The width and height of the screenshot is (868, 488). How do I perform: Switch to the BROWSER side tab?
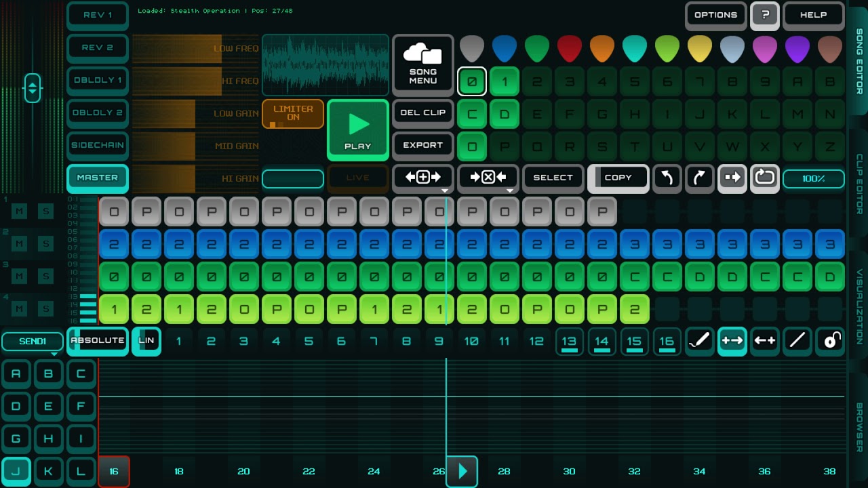point(859,428)
